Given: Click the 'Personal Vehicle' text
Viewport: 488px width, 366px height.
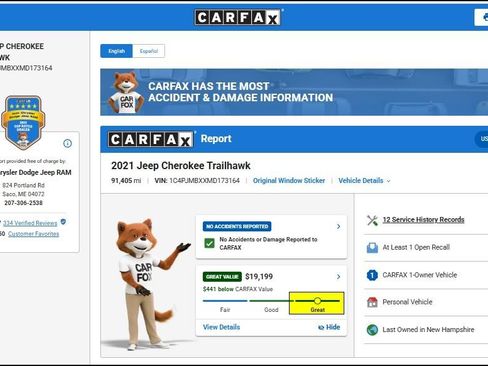Looking at the screenshot, I should [407, 302].
